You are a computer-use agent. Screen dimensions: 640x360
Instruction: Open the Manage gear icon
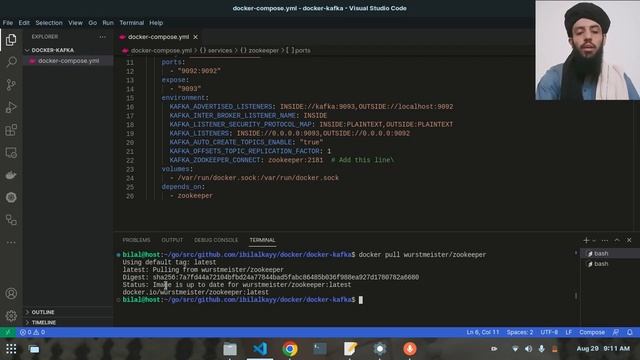(x=11, y=316)
